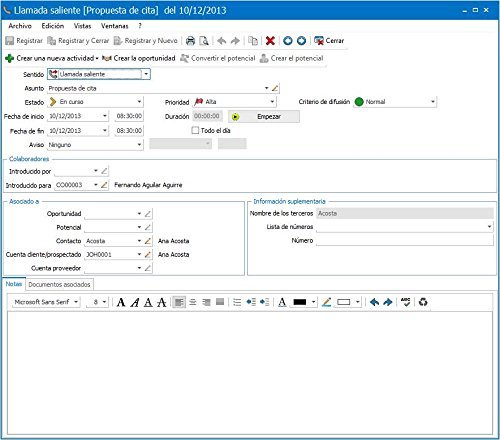Toggle bold text formatting

click(x=121, y=302)
